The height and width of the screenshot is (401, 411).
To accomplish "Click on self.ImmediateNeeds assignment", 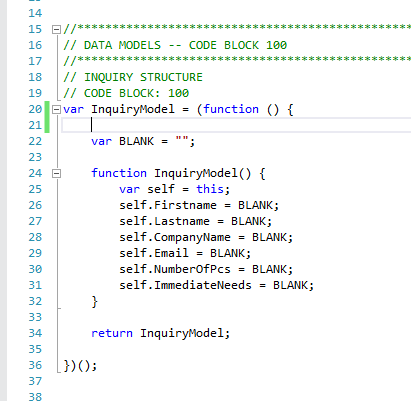I will pyautogui.click(x=217, y=285).
